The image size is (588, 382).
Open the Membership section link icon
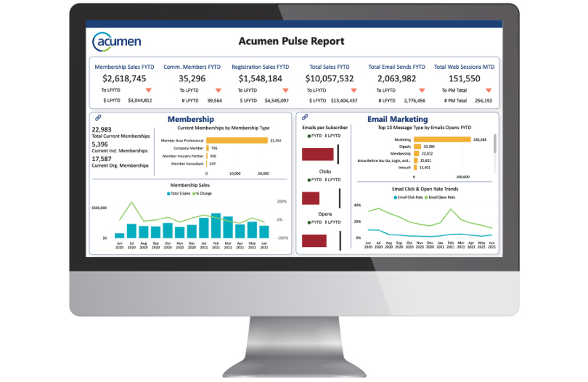pos(98,118)
